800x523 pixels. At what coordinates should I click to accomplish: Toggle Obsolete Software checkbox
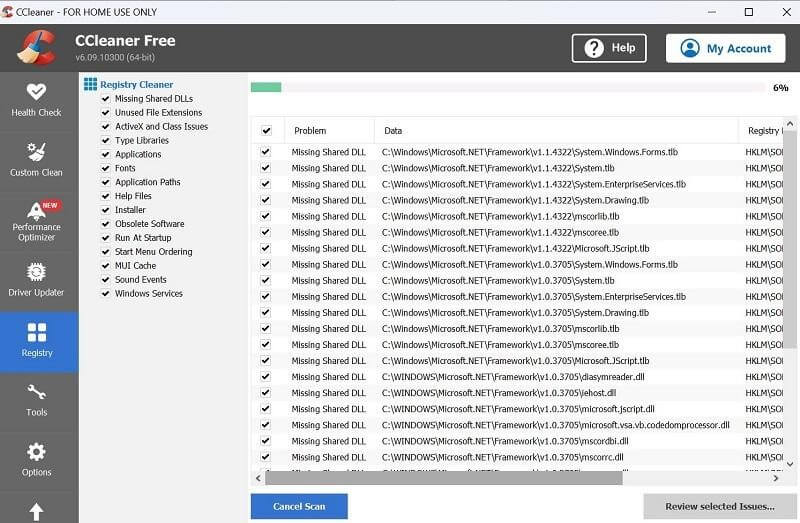point(106,223)
